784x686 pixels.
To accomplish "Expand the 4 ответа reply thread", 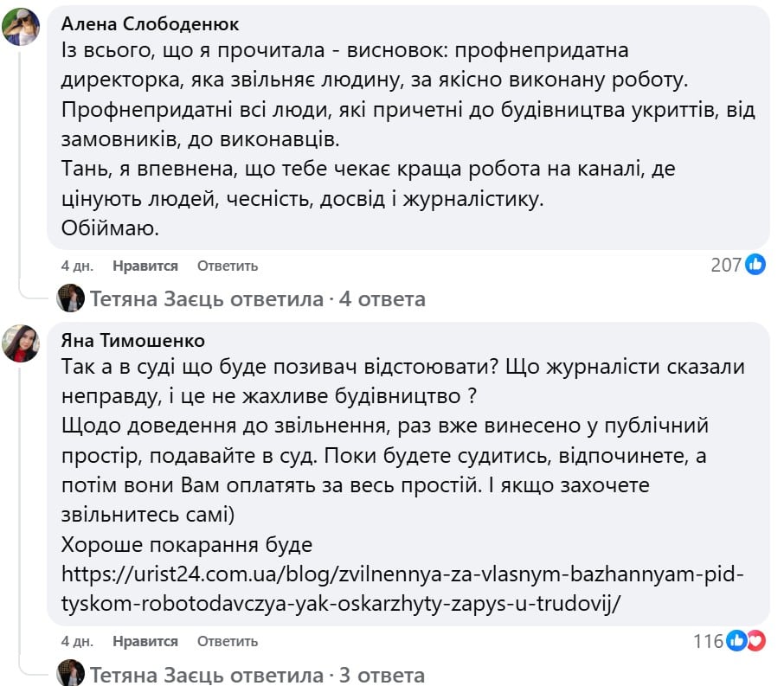I will coord(256,299).
